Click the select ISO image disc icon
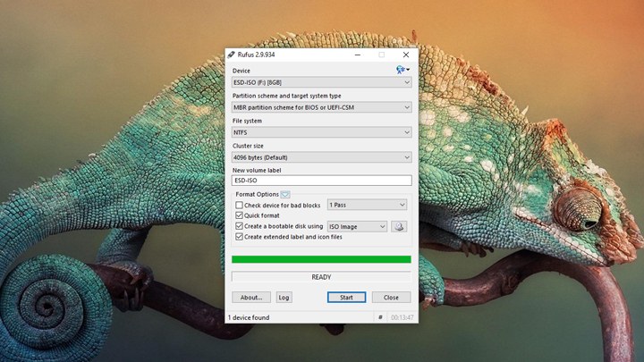The height and width of the screenshot is (362, 644). [399, 226]
